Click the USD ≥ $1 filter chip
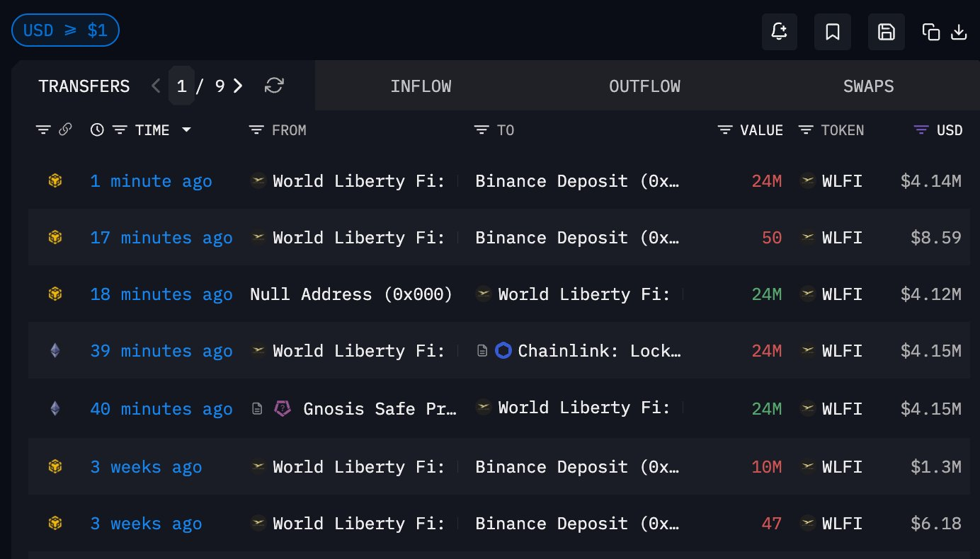Screen dimensions: 980x559 [65, 31]
